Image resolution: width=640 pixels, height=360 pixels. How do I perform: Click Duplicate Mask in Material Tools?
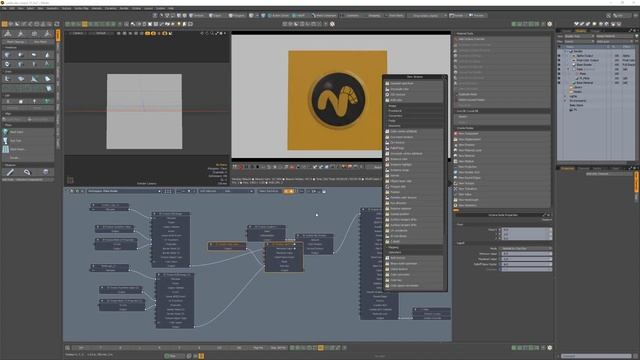[x=468, y=94]
